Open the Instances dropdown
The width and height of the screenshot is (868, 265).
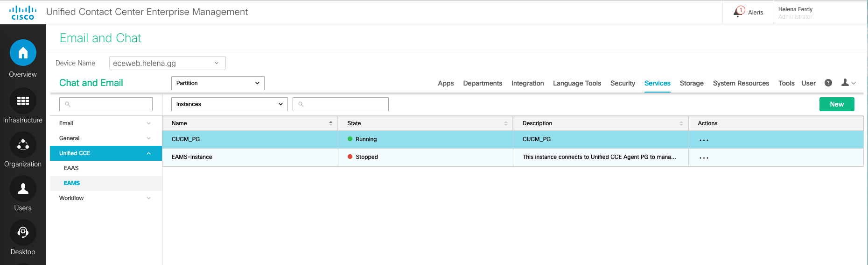(x=229, y=104)
